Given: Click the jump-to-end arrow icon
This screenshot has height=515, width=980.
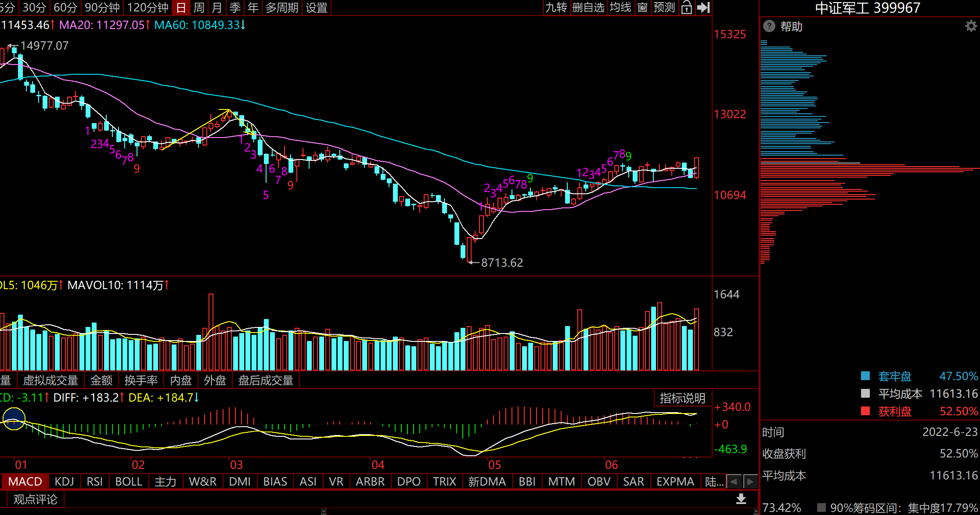Looking at the screenshot, I should pos(703,7).
